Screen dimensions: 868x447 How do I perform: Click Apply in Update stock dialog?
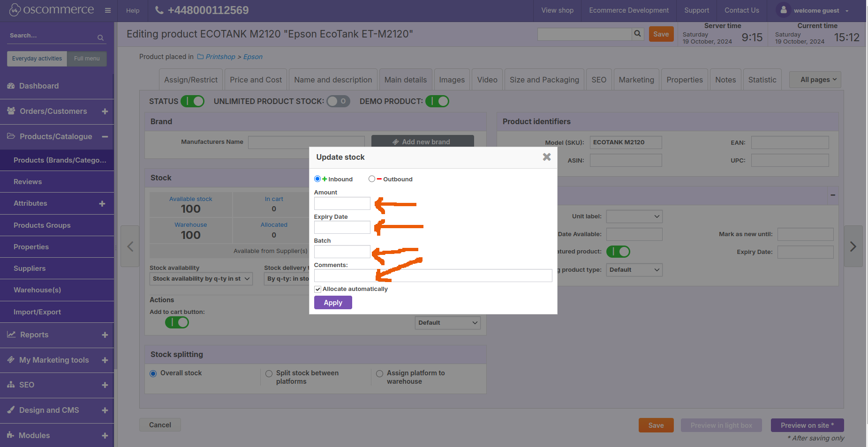coord(333,303)
